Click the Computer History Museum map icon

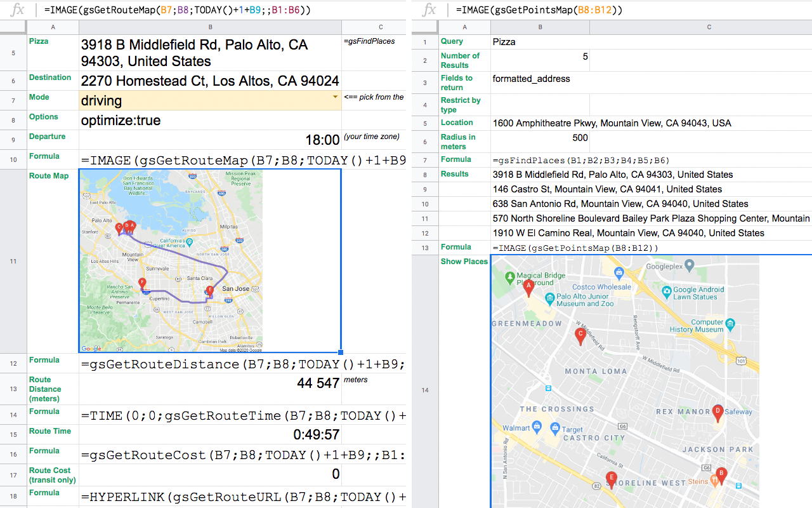pos(730,323)
